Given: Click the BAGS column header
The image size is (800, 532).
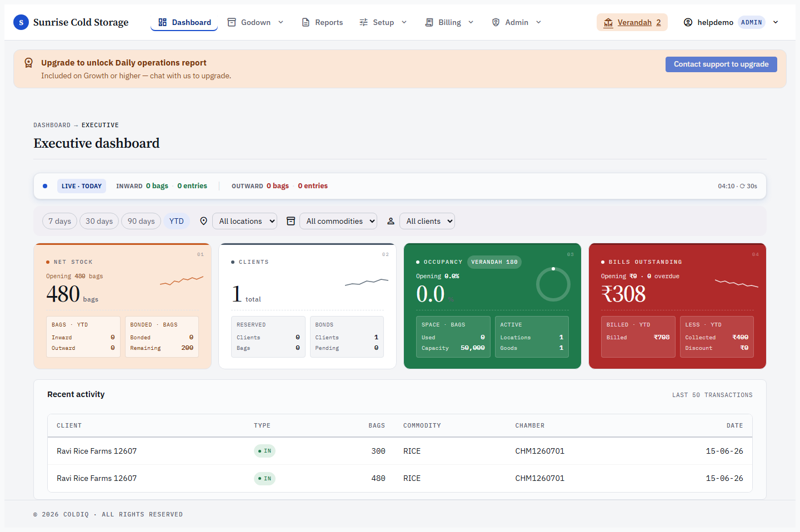Looking at the screenshot, I should 377,425.
